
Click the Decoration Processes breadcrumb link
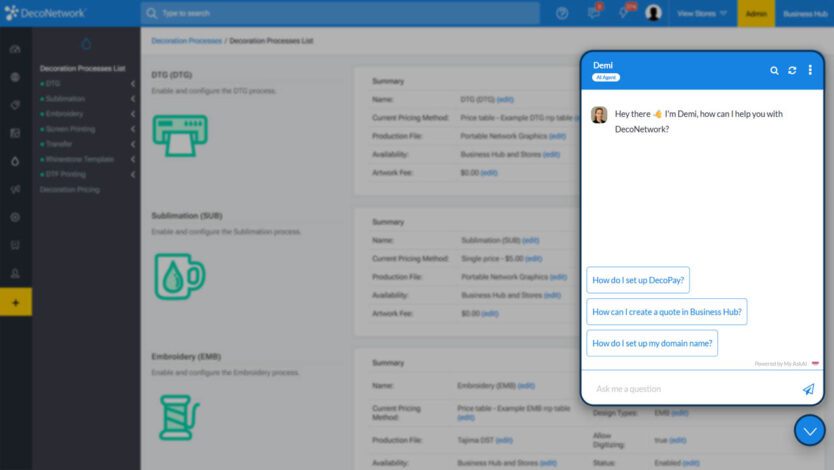186,40
